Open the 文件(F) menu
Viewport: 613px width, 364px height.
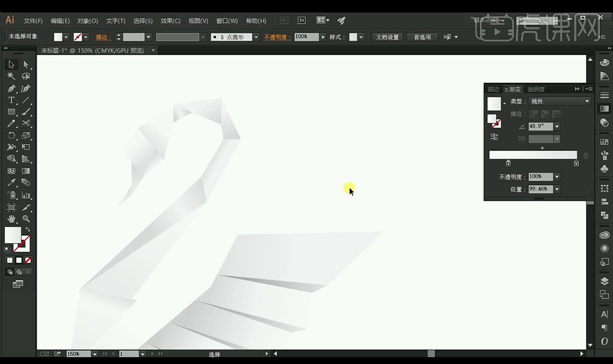click(33, 20)
